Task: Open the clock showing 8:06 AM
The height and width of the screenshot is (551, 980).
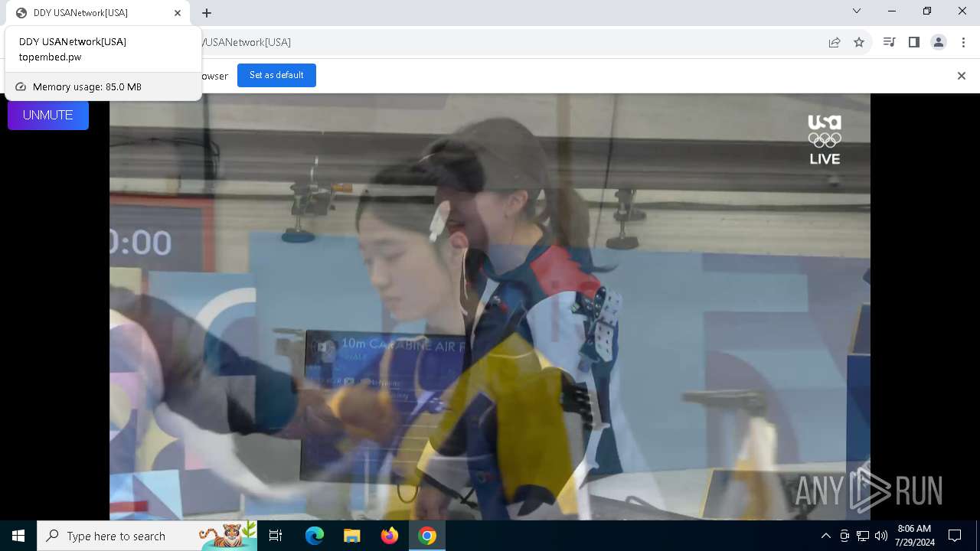Action: pyautogui.click(x=915, y=536)
